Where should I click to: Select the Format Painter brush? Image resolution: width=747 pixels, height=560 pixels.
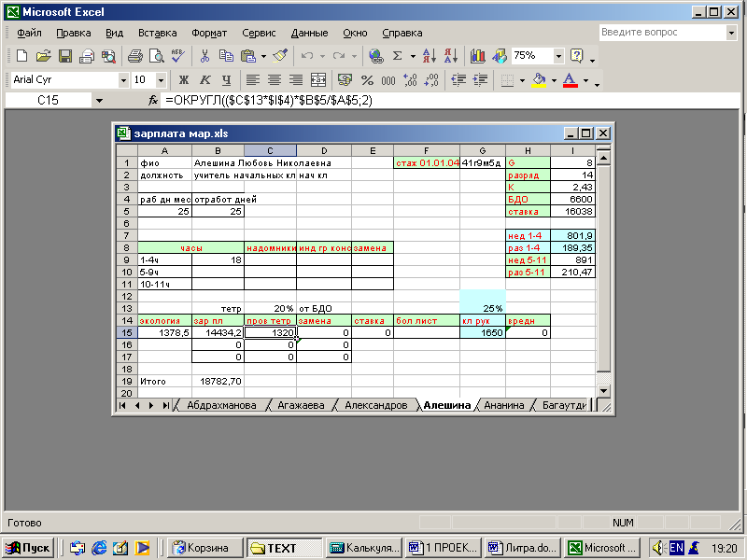pyautogui.click(x=280, y=56)
